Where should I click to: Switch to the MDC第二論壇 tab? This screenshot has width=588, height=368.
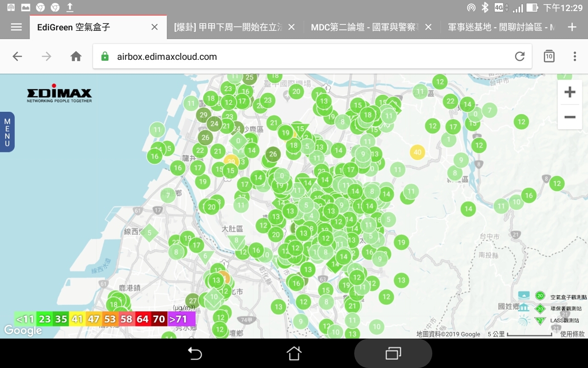coord(365,27)
